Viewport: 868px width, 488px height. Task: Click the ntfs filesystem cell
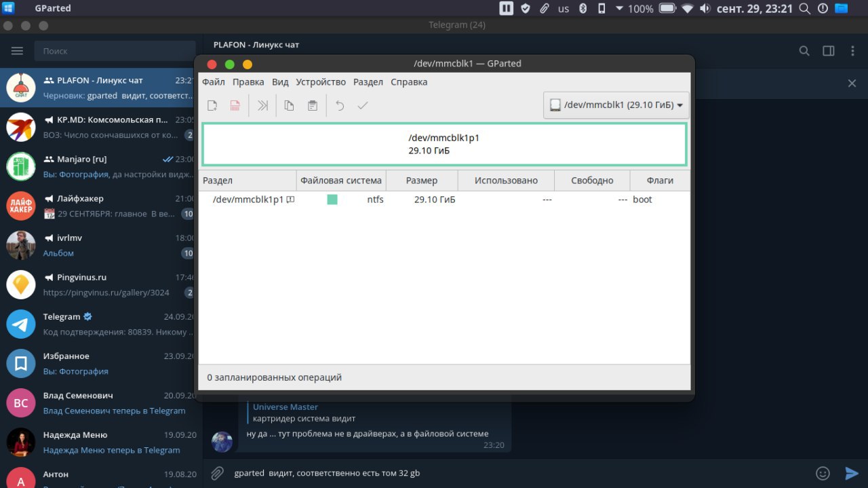click(375, 200)
